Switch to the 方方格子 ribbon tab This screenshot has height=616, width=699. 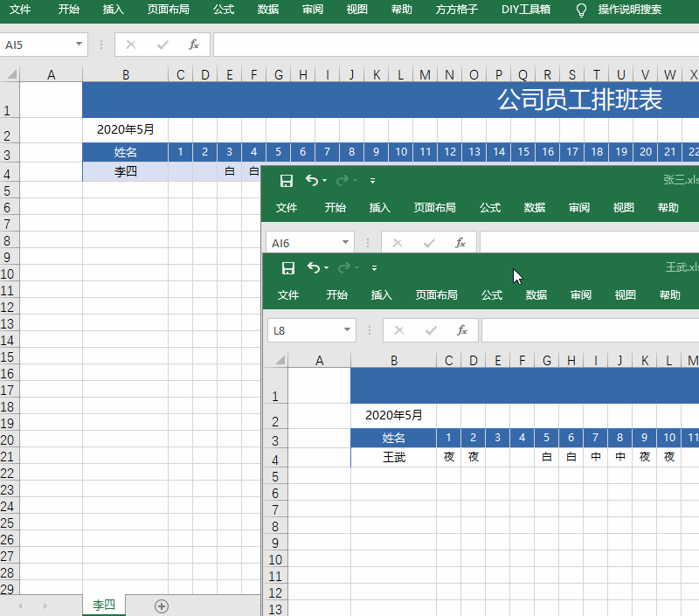[457, 11]
